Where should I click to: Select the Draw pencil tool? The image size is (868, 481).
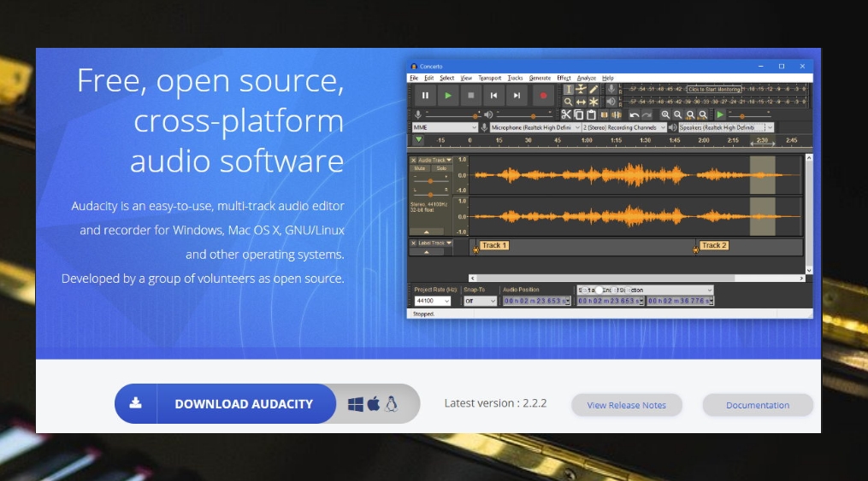coord(593,90)
